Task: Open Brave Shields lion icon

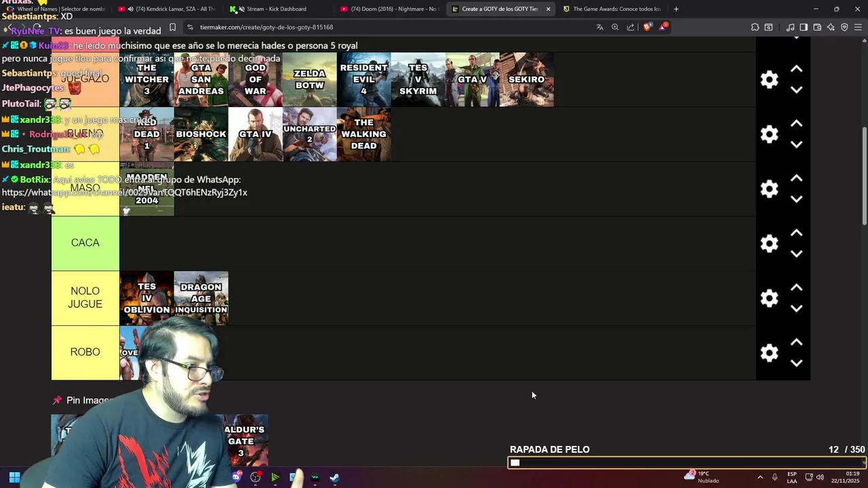Action: (x=648, y=27)
